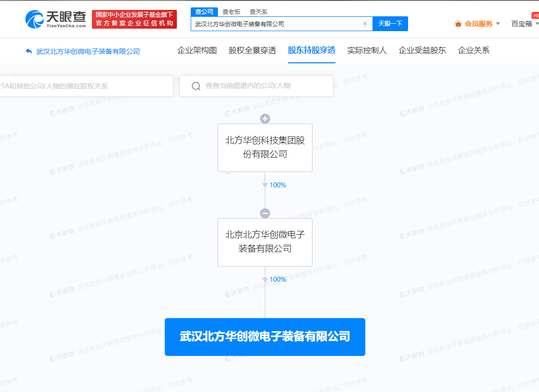Select the 北方华创科技集团股份有限公司 node
The image size is (539, 392).
(265, 147)
